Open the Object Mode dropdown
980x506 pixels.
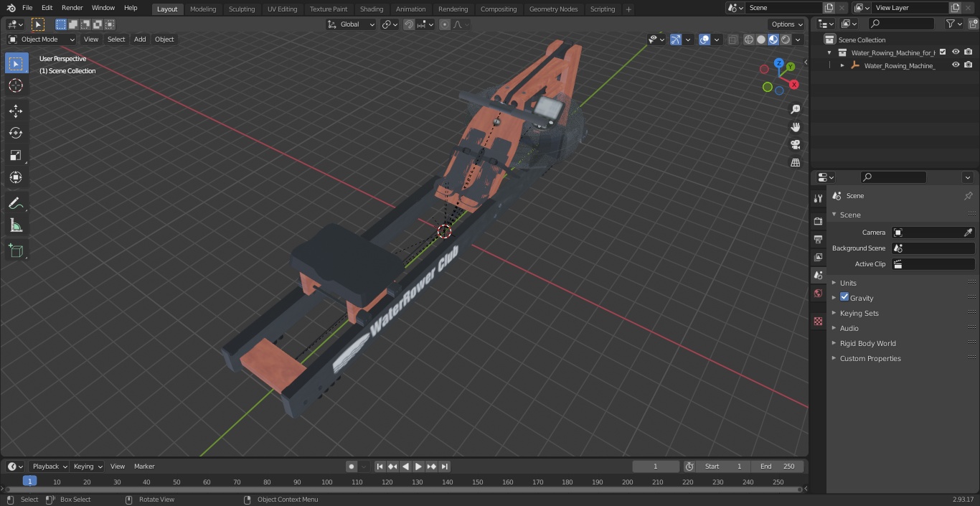pyautogui.click(x=42, y=39)
